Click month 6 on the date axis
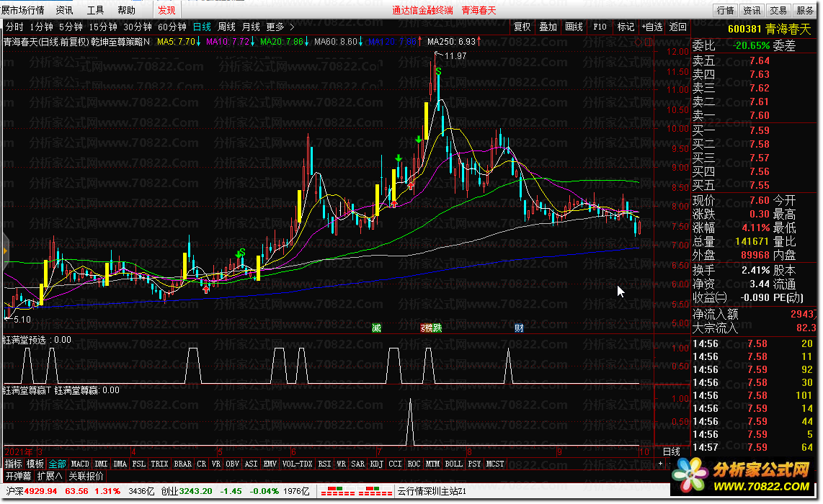This screenshot has height=504, width=823. 293,451
